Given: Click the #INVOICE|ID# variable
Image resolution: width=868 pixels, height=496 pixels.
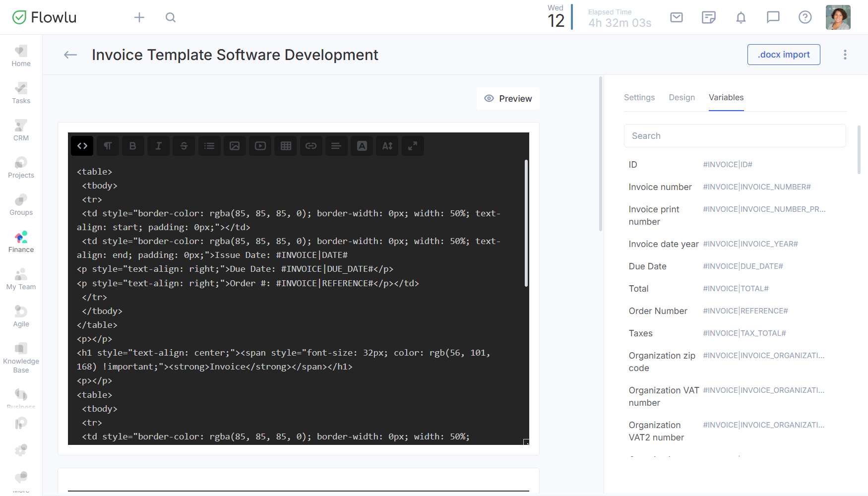Looking at the screenshot, I should pos(728,165).
